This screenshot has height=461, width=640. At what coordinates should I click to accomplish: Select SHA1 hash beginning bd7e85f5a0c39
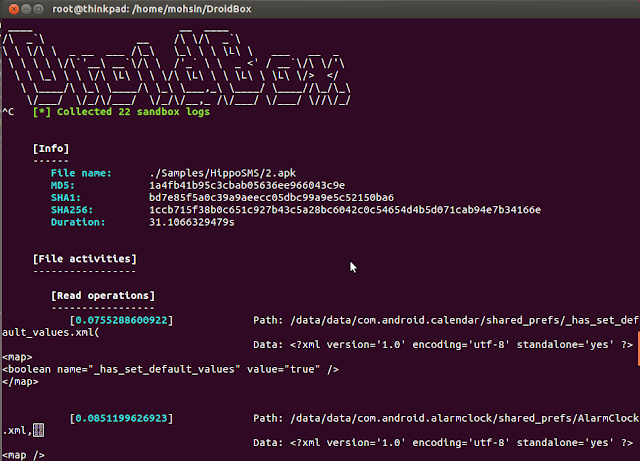point(271,198)
